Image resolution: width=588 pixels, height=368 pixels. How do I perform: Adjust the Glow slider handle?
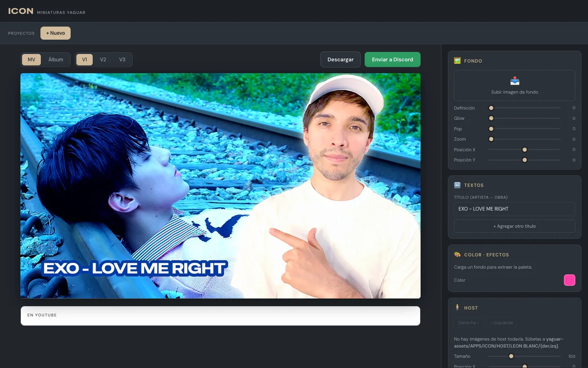click(x=491, y=118)
